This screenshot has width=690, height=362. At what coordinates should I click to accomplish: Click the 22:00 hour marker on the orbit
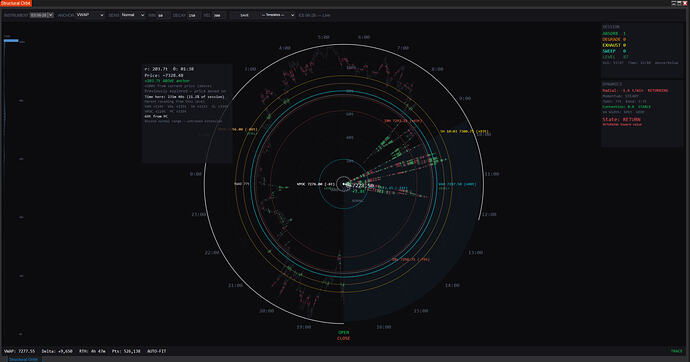point(212,253)
